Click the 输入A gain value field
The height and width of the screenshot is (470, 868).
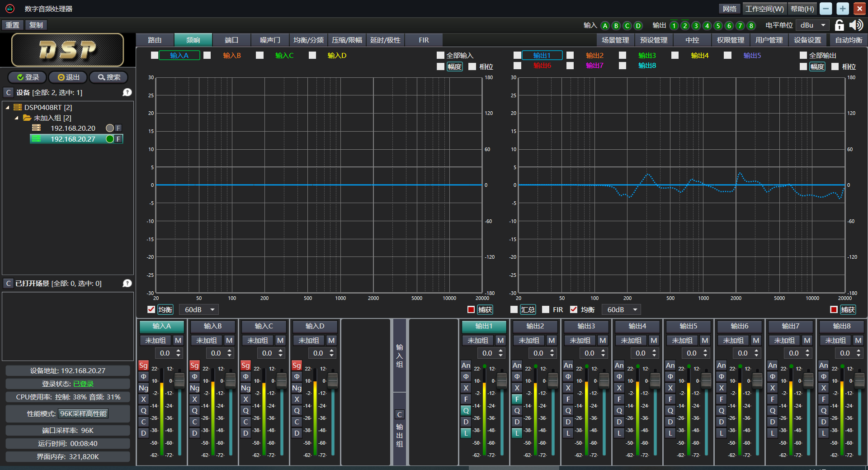(165, 353)
